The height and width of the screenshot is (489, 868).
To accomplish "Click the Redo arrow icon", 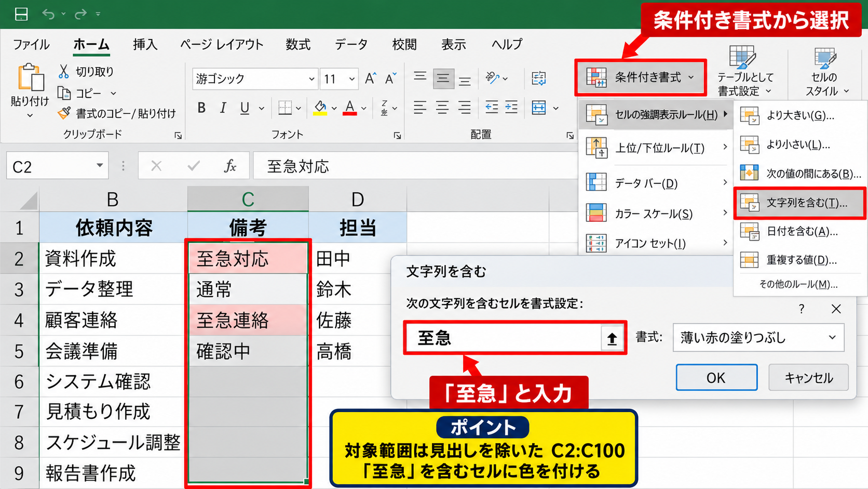I will (80, 14).
